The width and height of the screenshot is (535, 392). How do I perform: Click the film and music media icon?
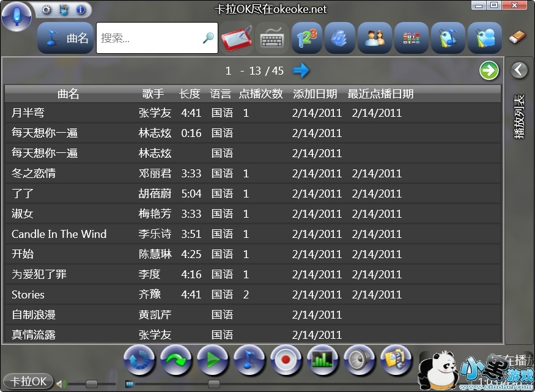coord(64,10)
